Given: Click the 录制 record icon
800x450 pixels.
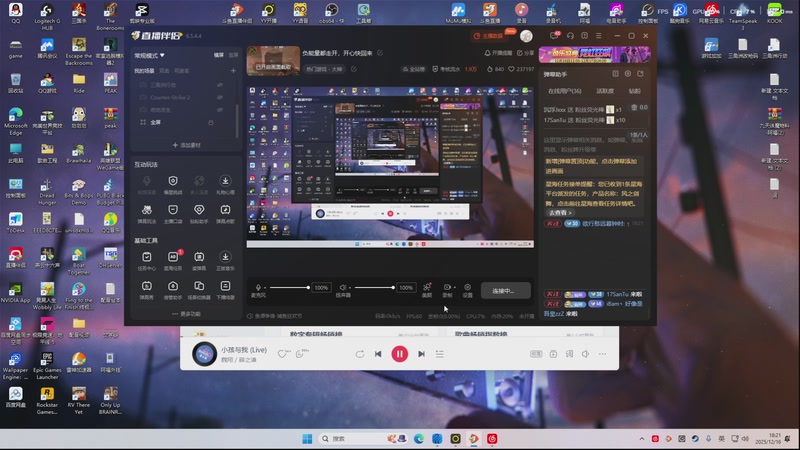Looking at the screenshot, I should pyautogui.click(x=447, y=287).
